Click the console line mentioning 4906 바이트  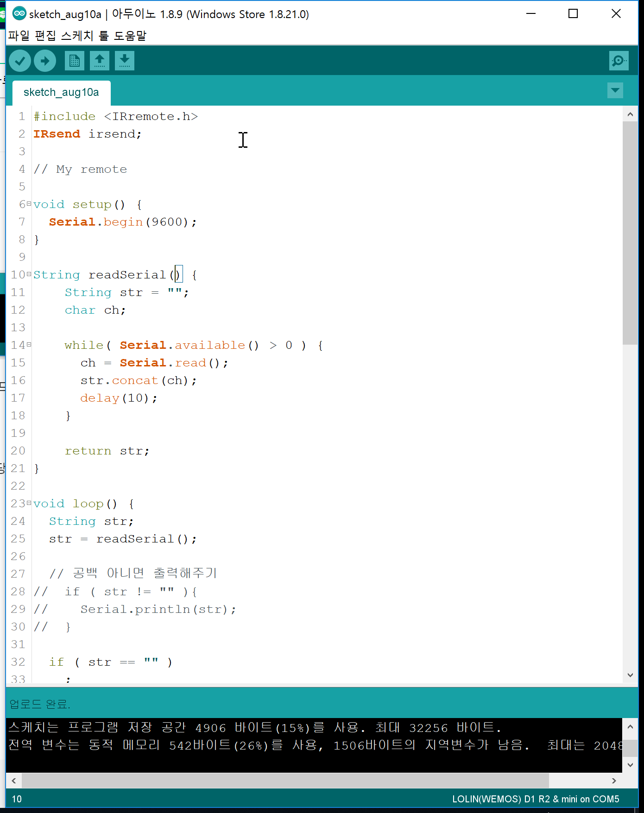point(255,727)
